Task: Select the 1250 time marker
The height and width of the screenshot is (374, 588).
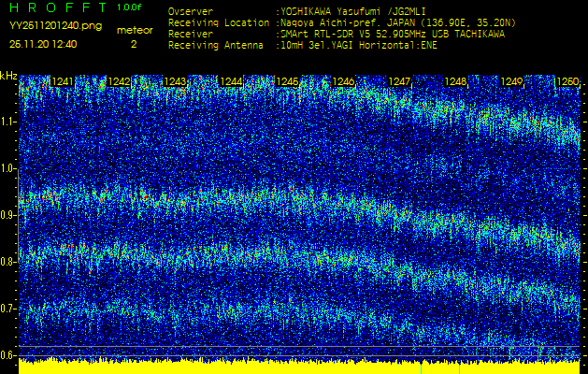Action: click(566, 82)
